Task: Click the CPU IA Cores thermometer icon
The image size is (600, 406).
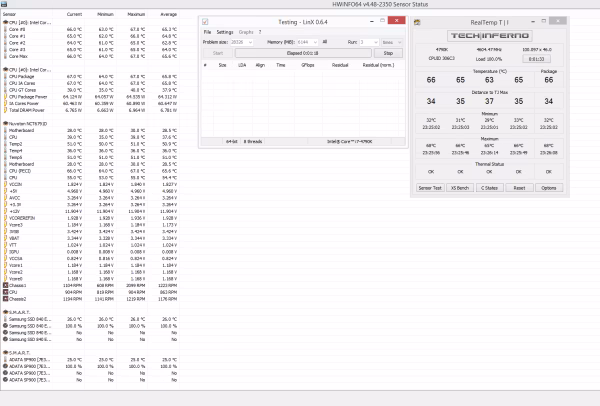Action: (x=5, y=83)
